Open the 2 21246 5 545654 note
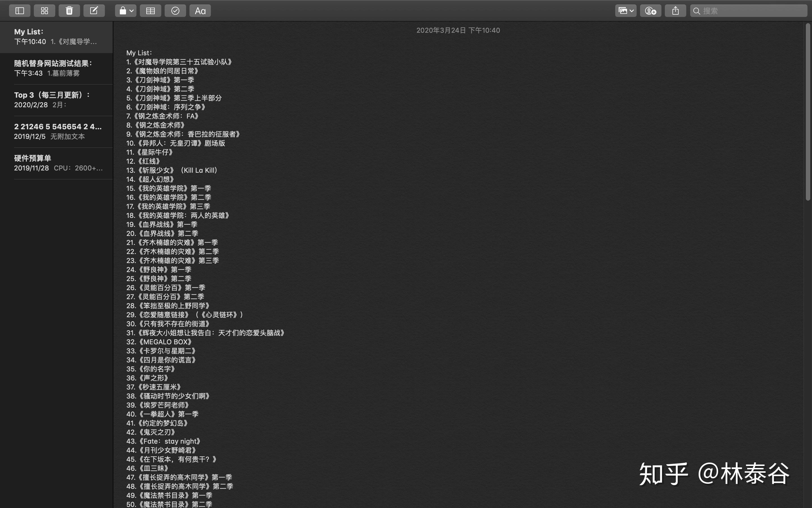 pyautogui.click(x=56, y=132)
